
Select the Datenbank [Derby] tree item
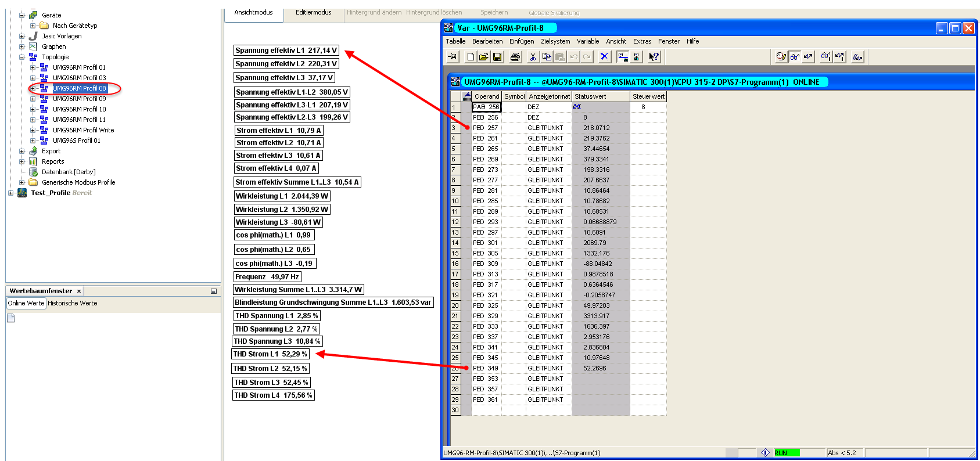[x=69, y=172]
